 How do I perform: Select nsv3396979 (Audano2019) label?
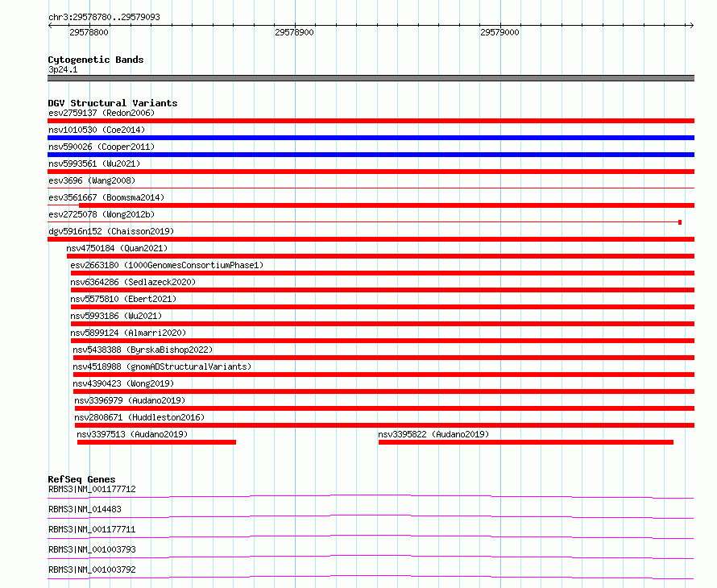[x=130, y=400]
